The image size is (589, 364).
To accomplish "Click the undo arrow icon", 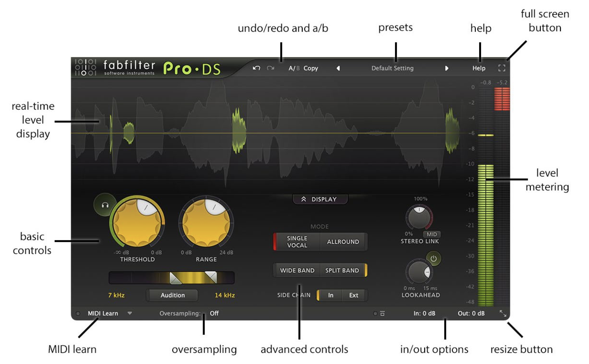I will pos(256,68).
